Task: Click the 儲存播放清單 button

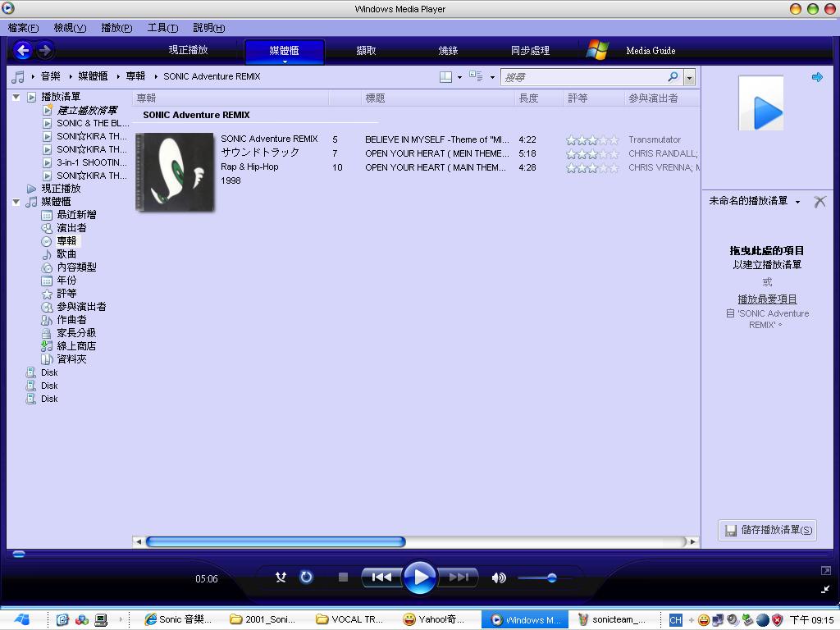Action: click(x=767, y=530)
